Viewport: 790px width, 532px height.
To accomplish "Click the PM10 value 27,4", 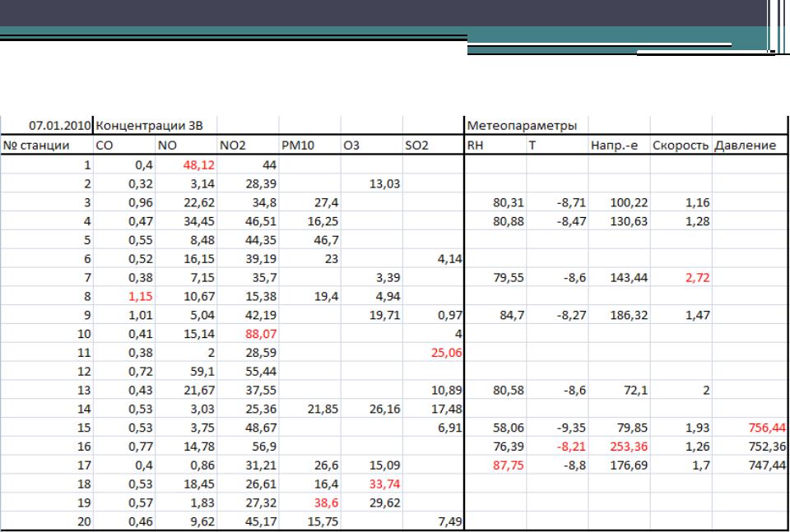I will click(x=326, y=203).
